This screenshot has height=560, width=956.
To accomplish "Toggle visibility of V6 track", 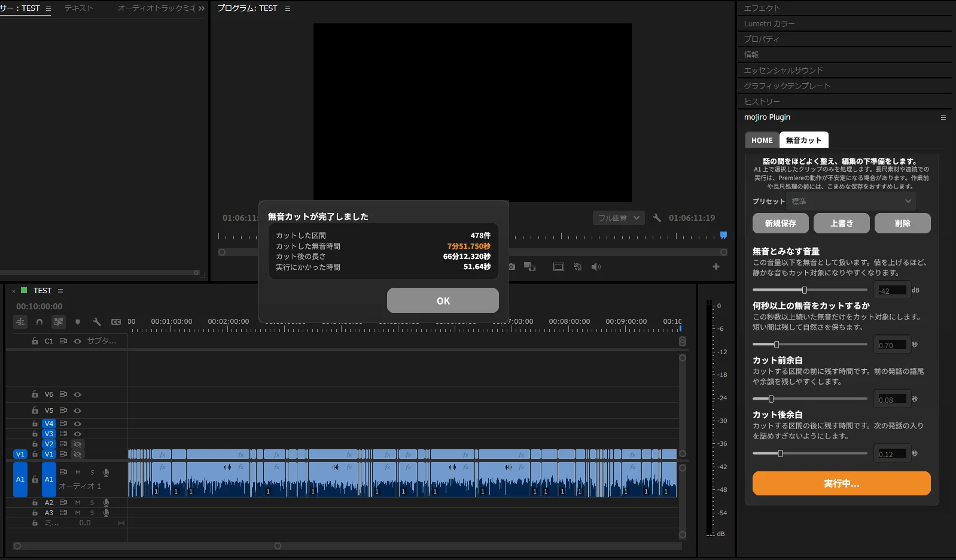I will tap(77, 395).
